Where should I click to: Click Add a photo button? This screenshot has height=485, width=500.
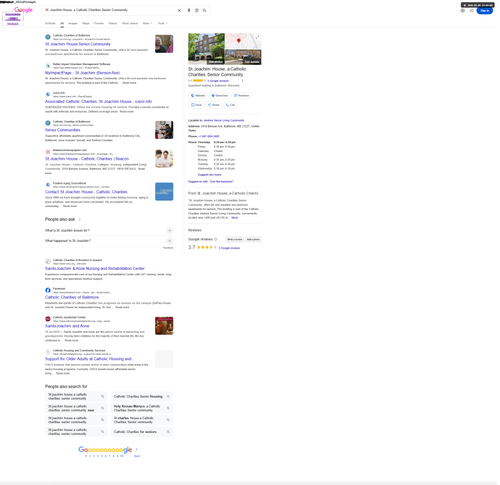(x=253, y=239)
